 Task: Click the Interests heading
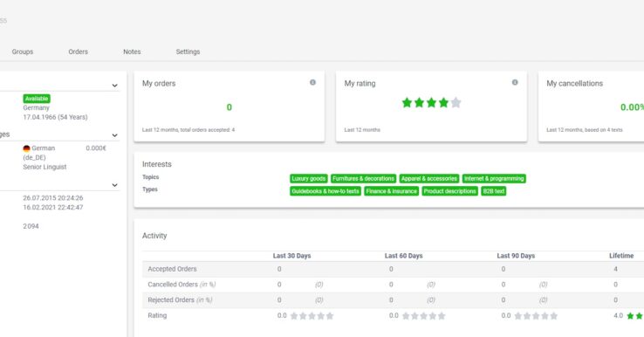(157, 164)
